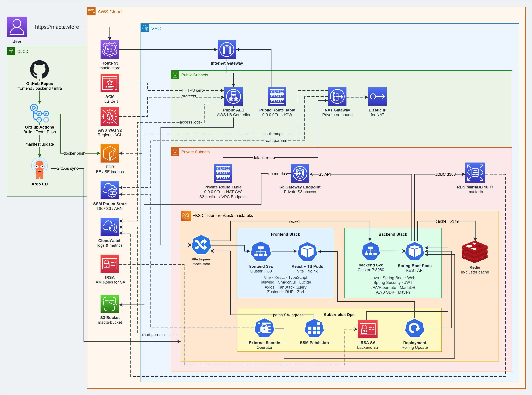Select the 'db metrics' edge label
The height and width of the screenshot is (395, 532).
point(277,174)
